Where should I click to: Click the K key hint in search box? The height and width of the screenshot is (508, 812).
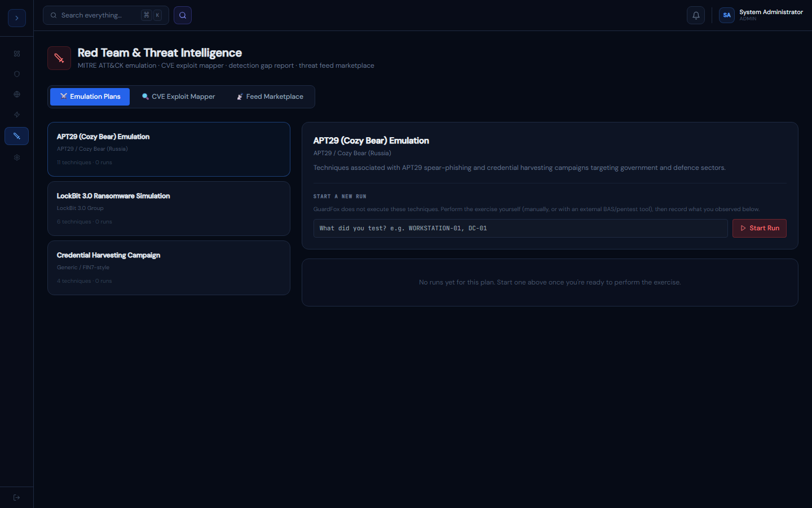(x=158, y=15)
